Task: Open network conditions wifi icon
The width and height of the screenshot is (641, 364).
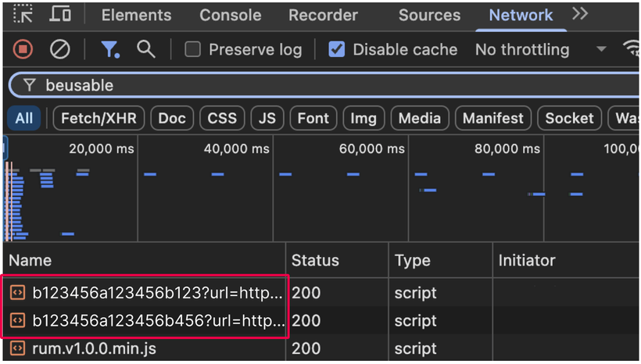Action: click(x=631, y=49)
